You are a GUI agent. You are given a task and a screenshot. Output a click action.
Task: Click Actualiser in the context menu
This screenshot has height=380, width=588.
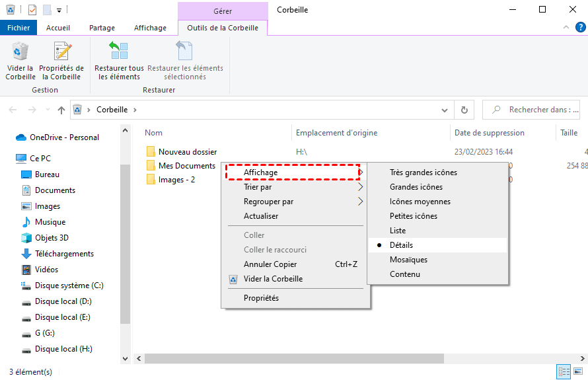[261, 216]
